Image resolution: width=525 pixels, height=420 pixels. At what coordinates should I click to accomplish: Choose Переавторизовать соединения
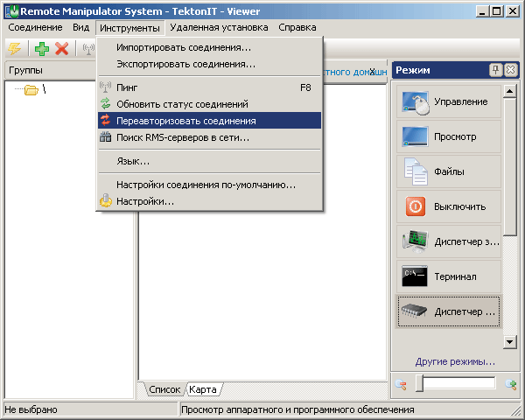tap(210, 121)
